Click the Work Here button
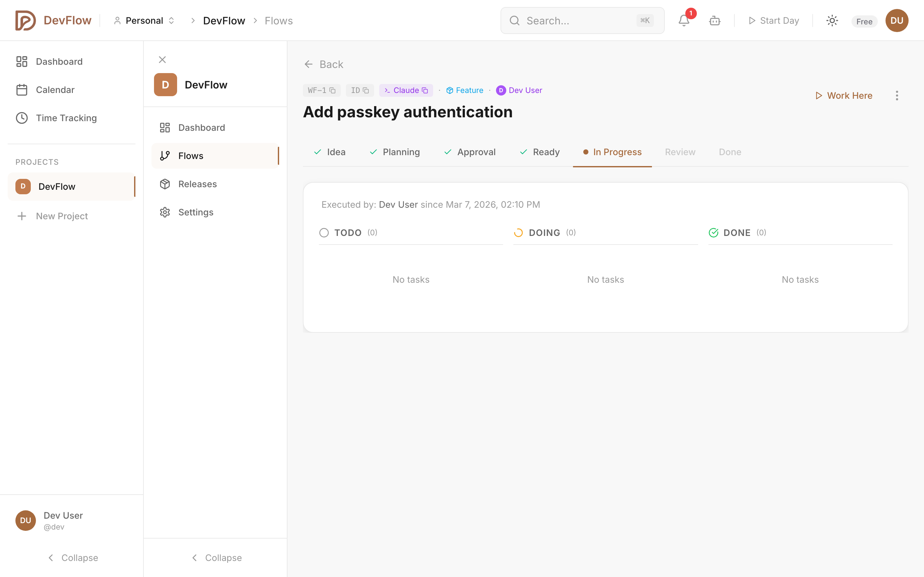The image size is (924, 577). point(844,96)
